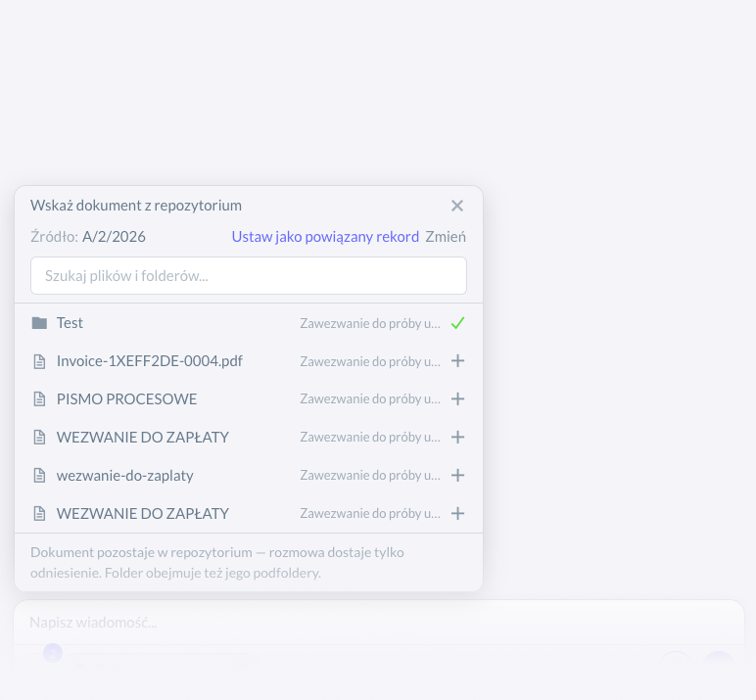Click the A/2/2026 source label
This screenshot has height=700, width=756.
click(x=114, y=237)
